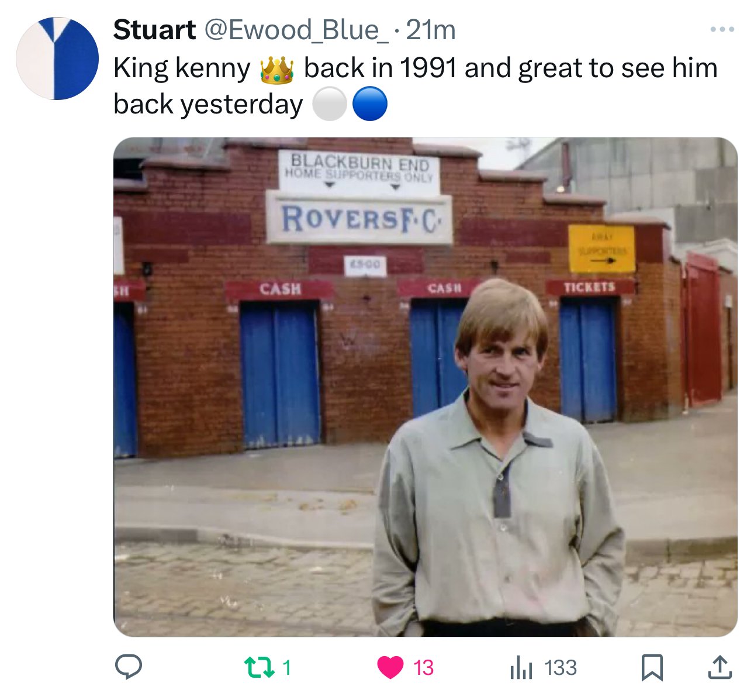Bookmark this post with the bookmark icon
754x700 pixels.
click(x=652, y=667)
